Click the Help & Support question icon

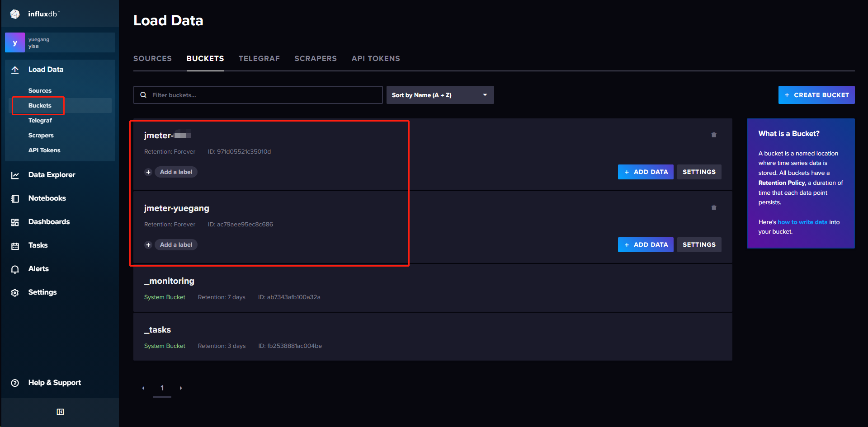click(x=15, y=383)
